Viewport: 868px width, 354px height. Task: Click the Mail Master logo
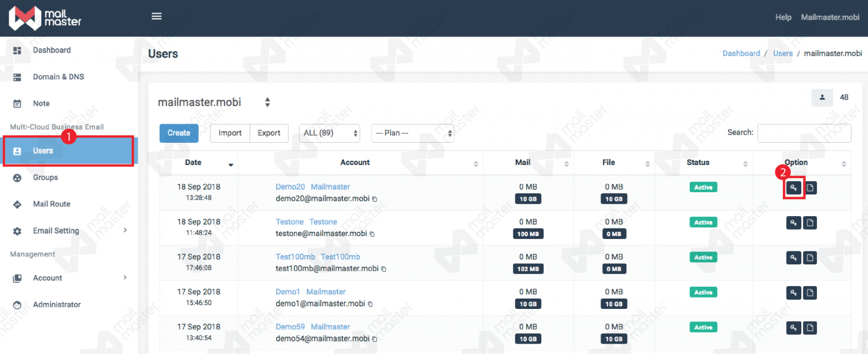(45, 18)
